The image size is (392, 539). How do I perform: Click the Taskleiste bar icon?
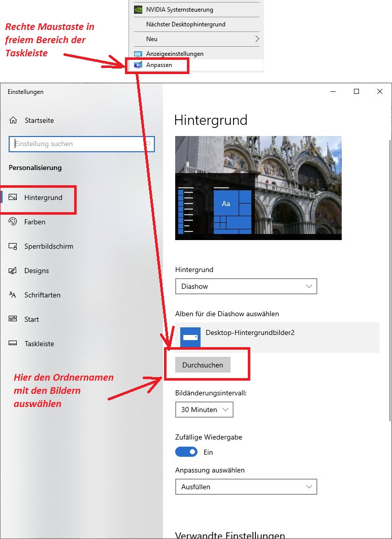(13, 343)
